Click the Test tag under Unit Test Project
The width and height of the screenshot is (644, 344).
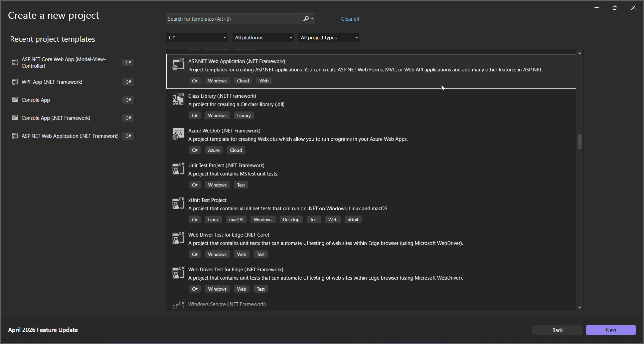pyautogui.click(x=241, y=185)
